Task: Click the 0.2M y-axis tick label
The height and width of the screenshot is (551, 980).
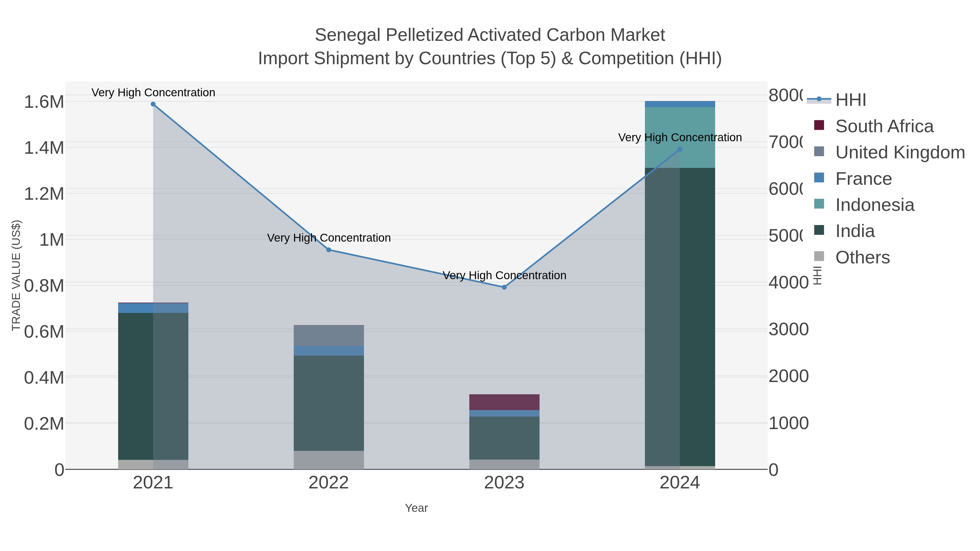Action: (44, 424)
